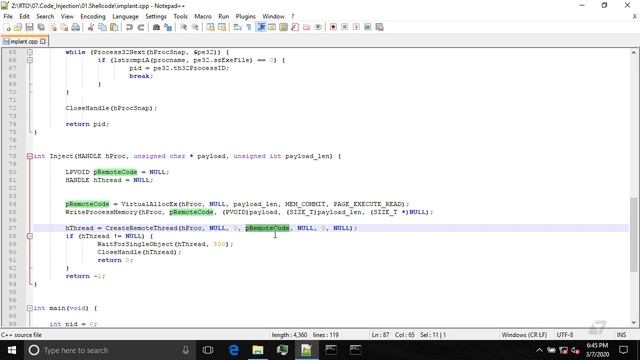Collapse the hThread if-block fold marker
Screen dimensions: 640x360
coord(30,236)
